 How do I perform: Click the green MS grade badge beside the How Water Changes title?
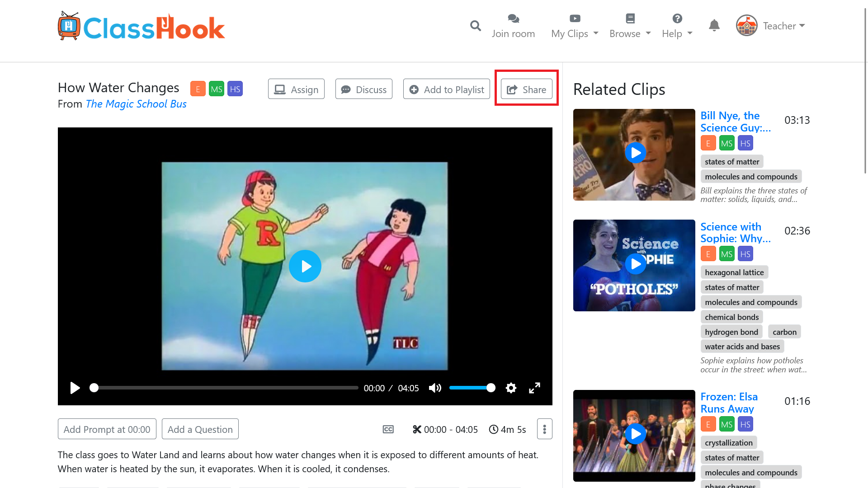tap(217, 89)
